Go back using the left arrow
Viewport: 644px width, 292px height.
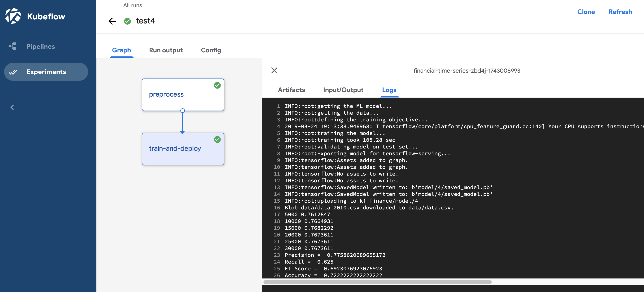pos(112,21)
